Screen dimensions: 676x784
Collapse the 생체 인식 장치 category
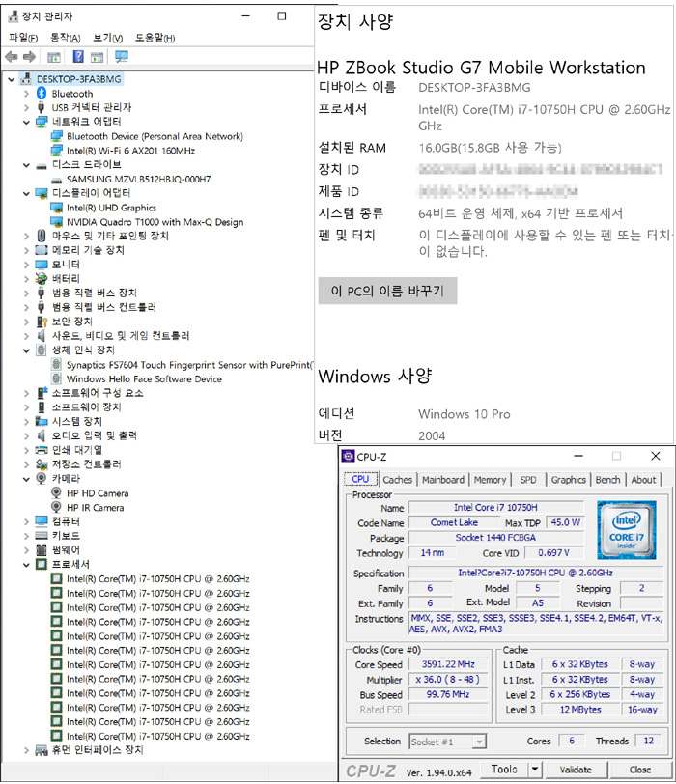(26, 350)
